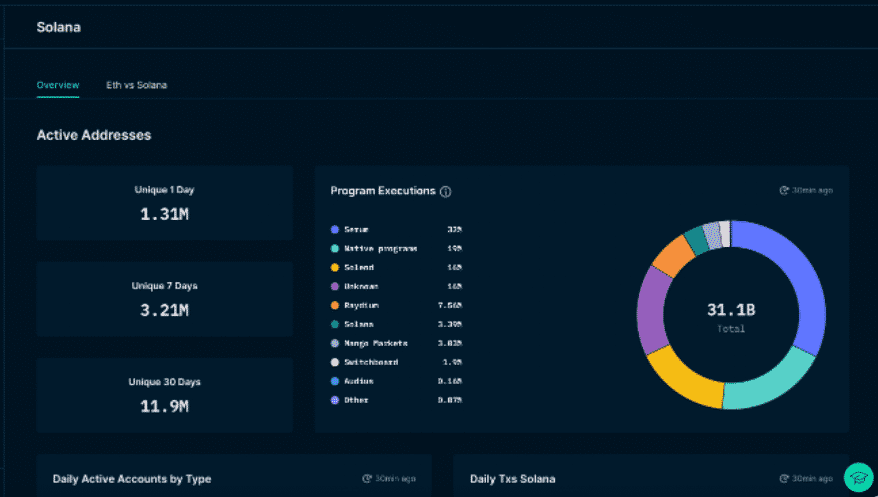Image resolution: width=878 pixels, height=497 pixels.
Task: Switch to the Eth vs Solana tab
Action: point(137,85)
